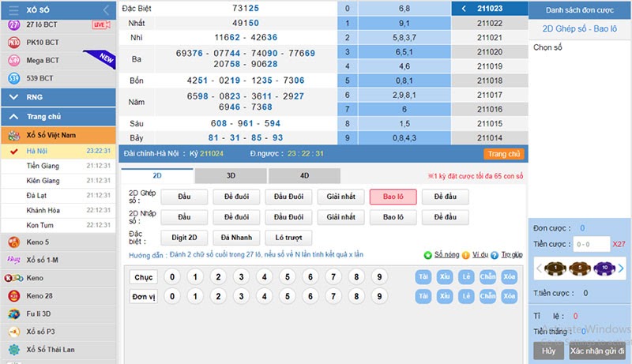Select the Fu li 3D game icon
Screen dimensions: 632x364
click(x=13, y=313)
